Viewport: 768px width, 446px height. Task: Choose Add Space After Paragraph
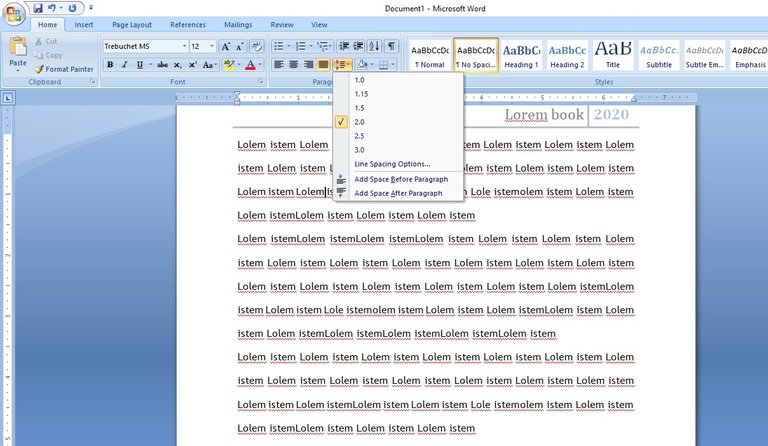(398, 193)
